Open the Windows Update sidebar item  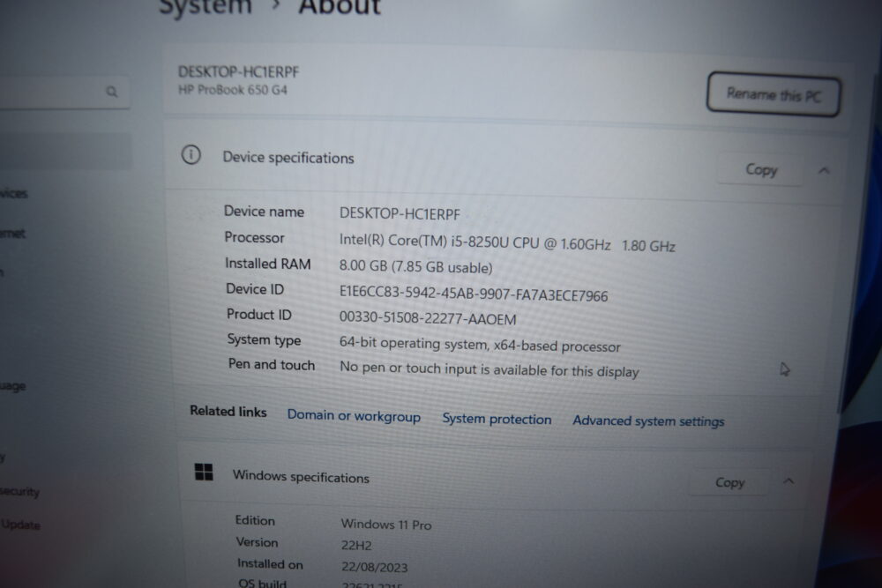pyautogui.click(x=20, y=525)
